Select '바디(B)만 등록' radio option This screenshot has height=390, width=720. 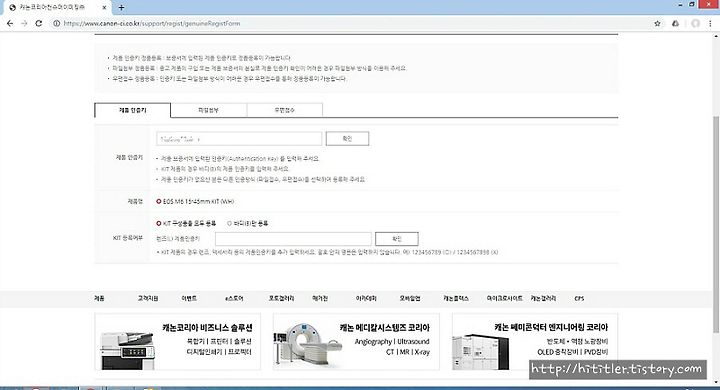229,223
